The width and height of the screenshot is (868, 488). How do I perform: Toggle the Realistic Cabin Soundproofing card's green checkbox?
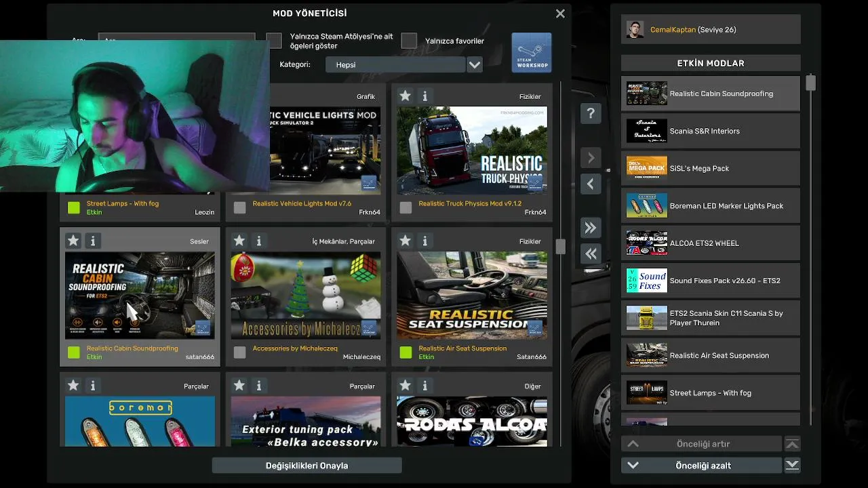(x=74, y=352)
